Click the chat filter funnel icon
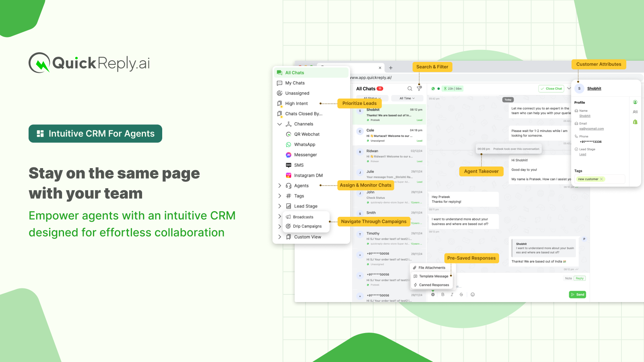This screenshot has width=644, height=362. (x=419, y=88)
